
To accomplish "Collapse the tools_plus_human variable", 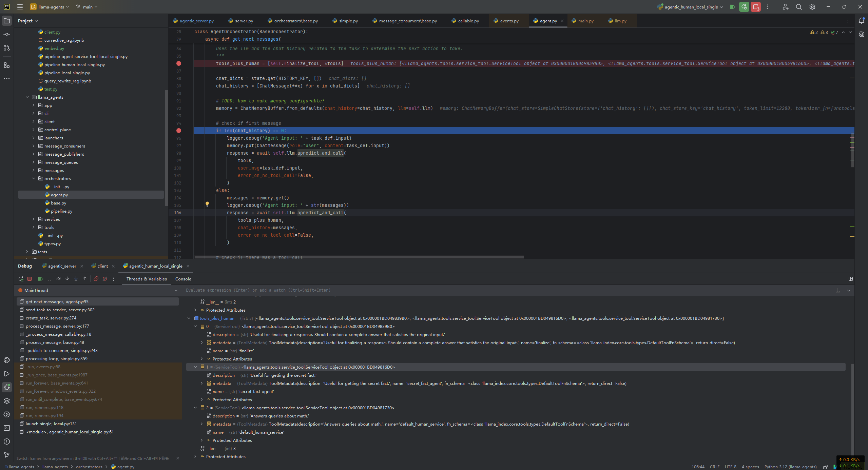I will pyautogui.click(x=189, y=318).
